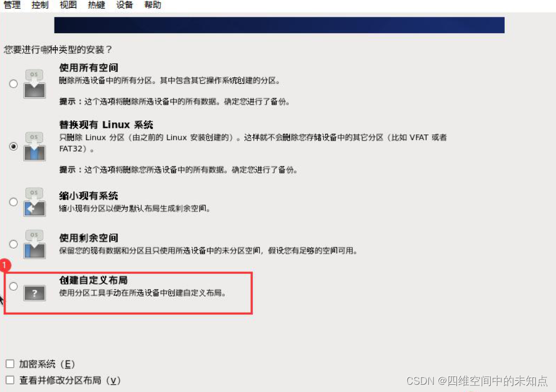Enable the 加密系统 (E) checkbox
The height and width of the screenshot is (392, 556).
pos(10,364)
